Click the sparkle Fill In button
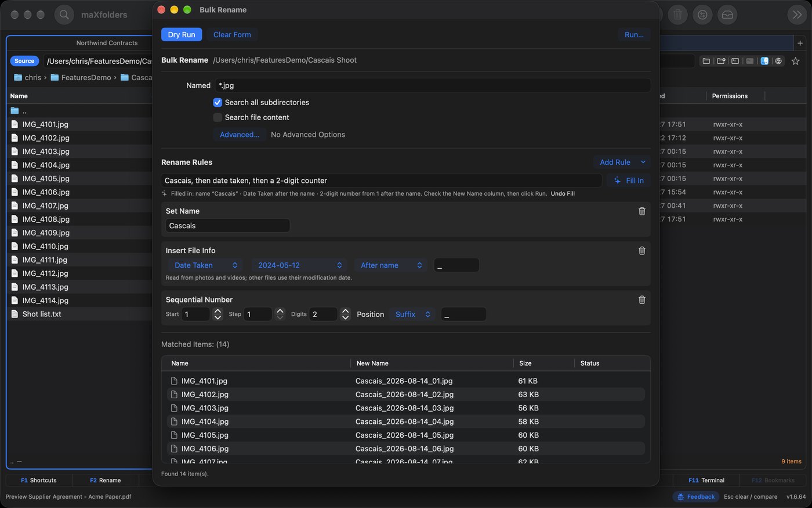The height and width of the screenshot is (508, 812). [x=629, y=181]
